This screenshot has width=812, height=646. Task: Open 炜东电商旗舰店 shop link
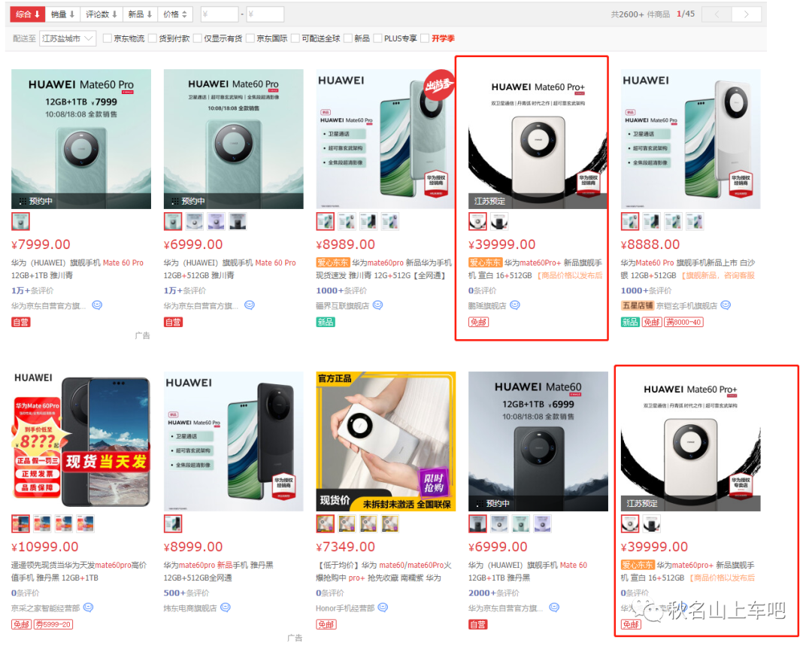(190, 608)
